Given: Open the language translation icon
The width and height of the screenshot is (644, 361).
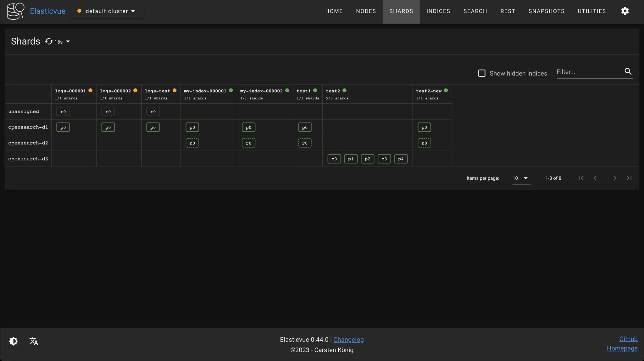Looking at the screenshot, I should pyautogui.click(x=34, y=341).
